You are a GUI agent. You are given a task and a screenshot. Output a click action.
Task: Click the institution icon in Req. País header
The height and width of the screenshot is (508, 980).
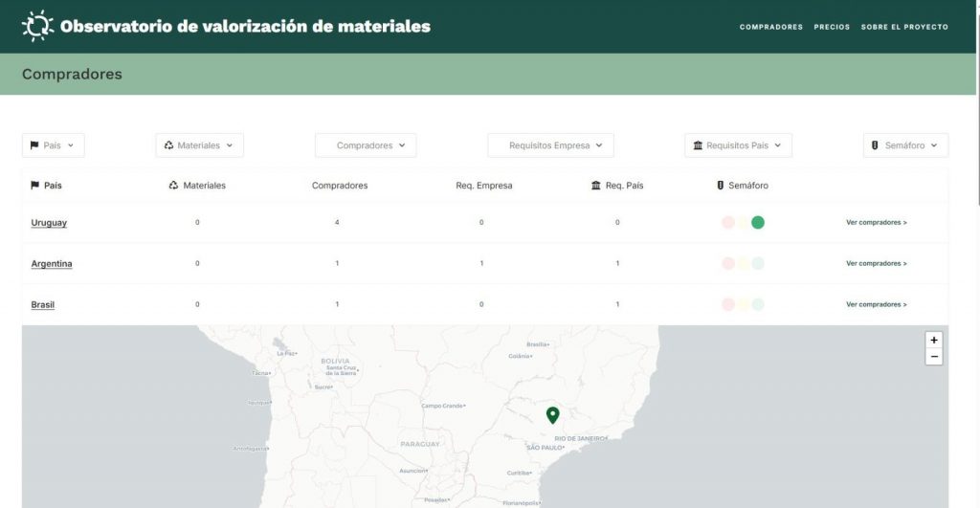[x=596, y=186]
